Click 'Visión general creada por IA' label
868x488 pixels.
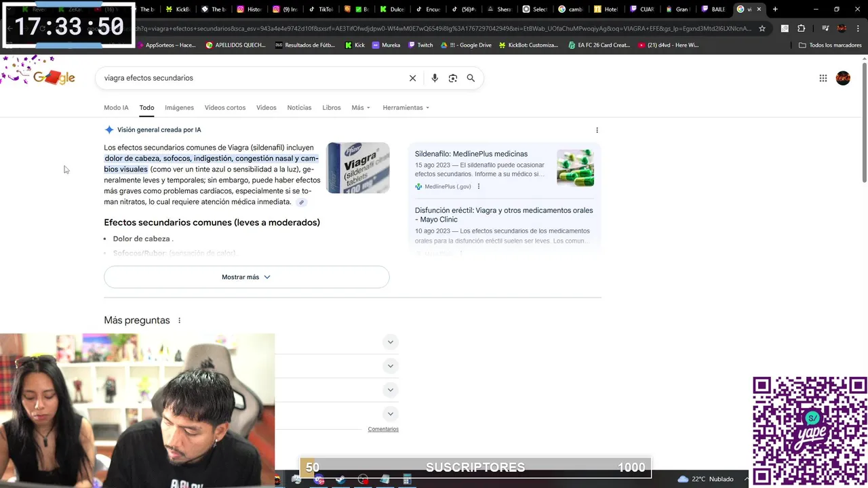[x=159, y=129]
